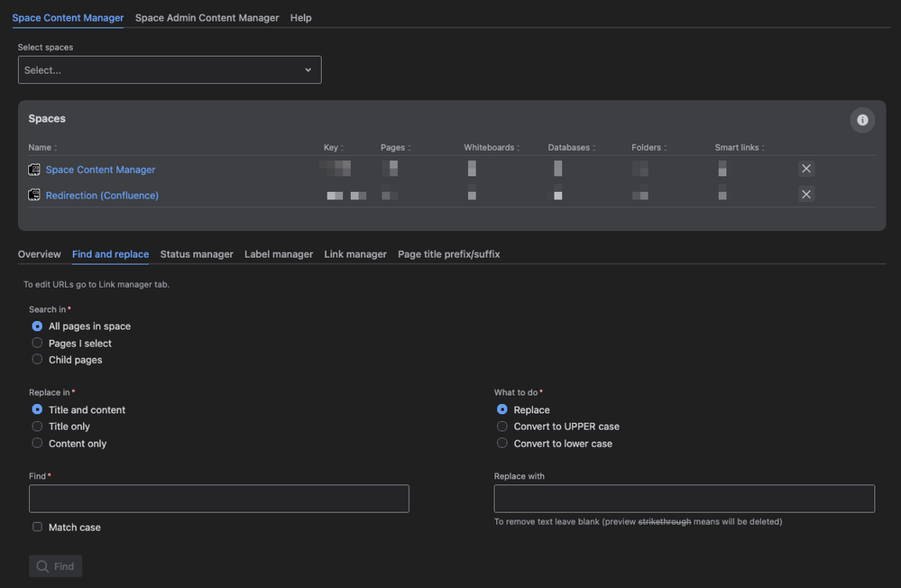Open the Space Content Manager space link
Screen dimensions: 901x588
tap(100, 170)
